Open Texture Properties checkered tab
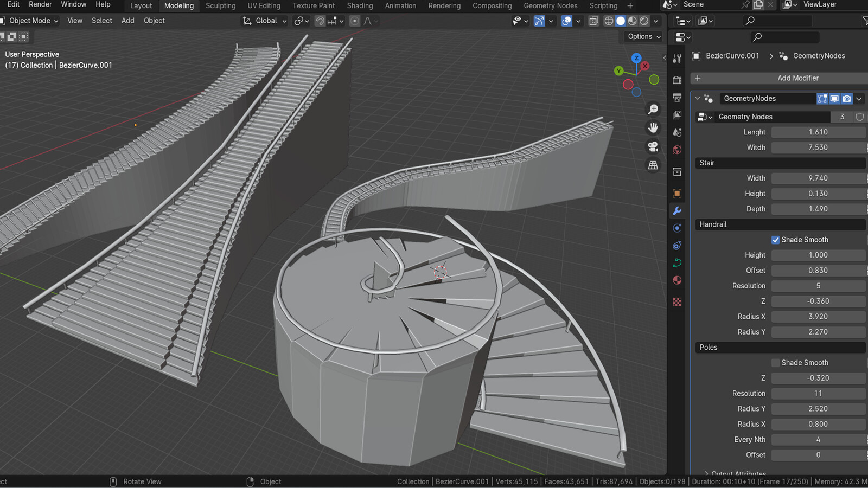Viewport: 868px width, 488px height. (676, 302)
